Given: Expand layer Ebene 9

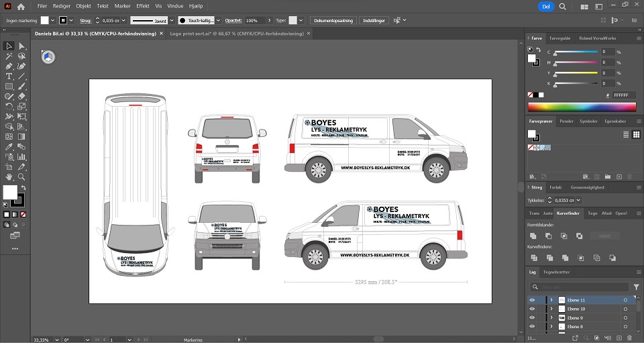Looking at the screenshot, I should (x=551, y=318).
